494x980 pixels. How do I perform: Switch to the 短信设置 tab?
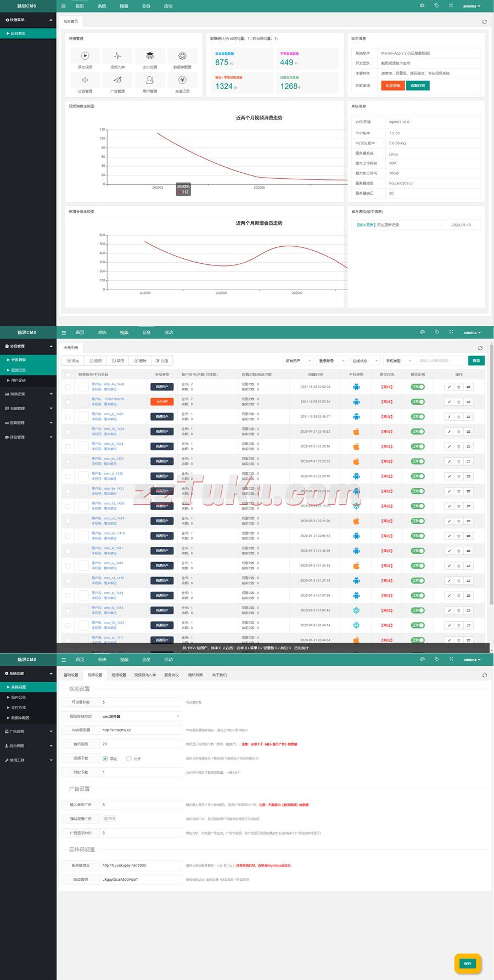click(119, 675)
